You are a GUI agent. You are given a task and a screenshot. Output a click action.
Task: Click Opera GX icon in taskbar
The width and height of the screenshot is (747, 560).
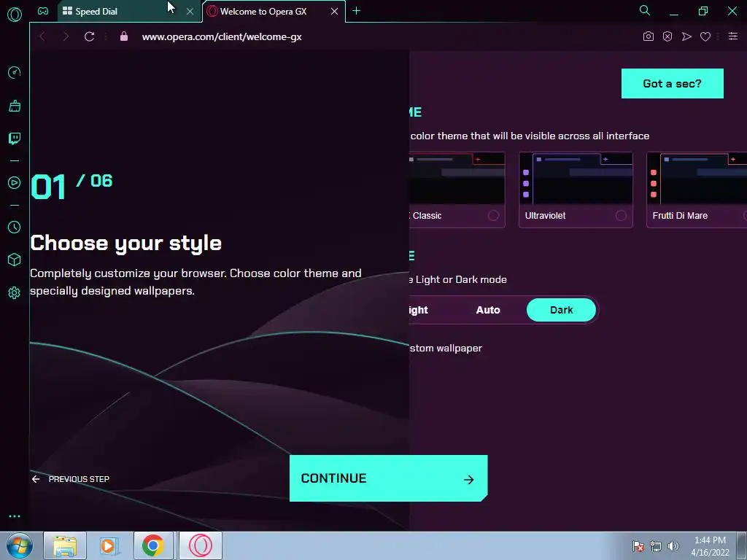click(201, 545)
